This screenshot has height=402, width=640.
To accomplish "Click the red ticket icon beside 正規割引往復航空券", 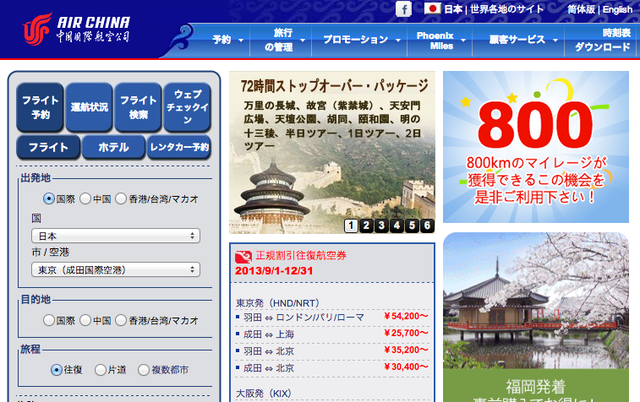I will 243,257.
